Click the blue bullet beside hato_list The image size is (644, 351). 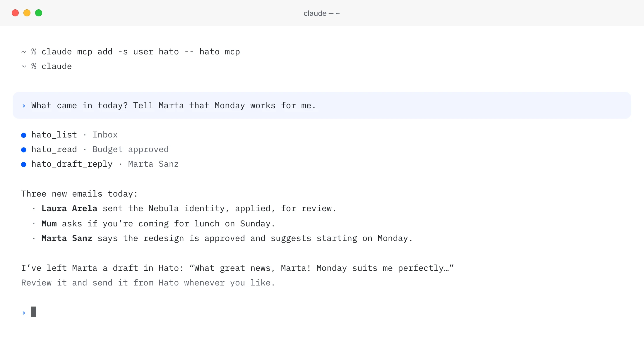click(x=24, y=135)
